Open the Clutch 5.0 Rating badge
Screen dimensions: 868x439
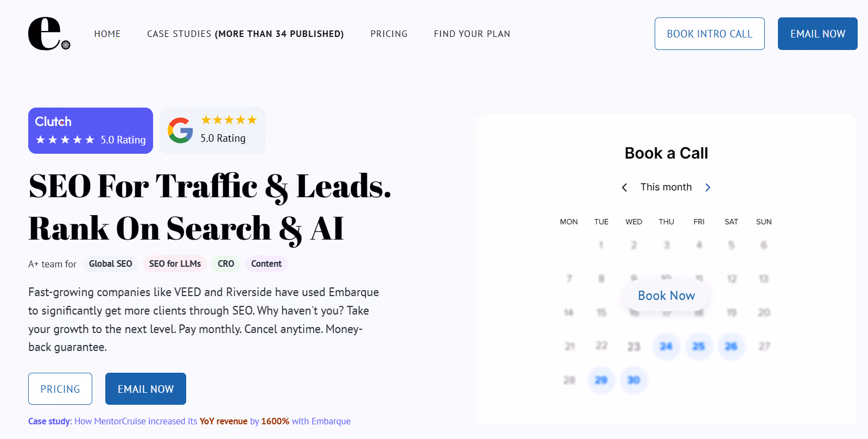[x=91, y=130]
